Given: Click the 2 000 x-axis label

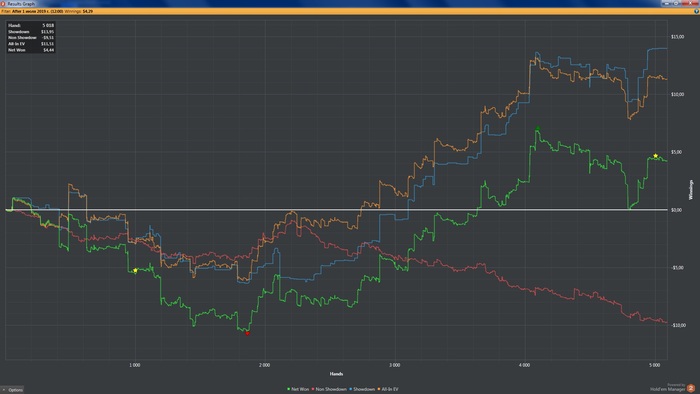Looking at the screenshot, I should tap(264, 365).
